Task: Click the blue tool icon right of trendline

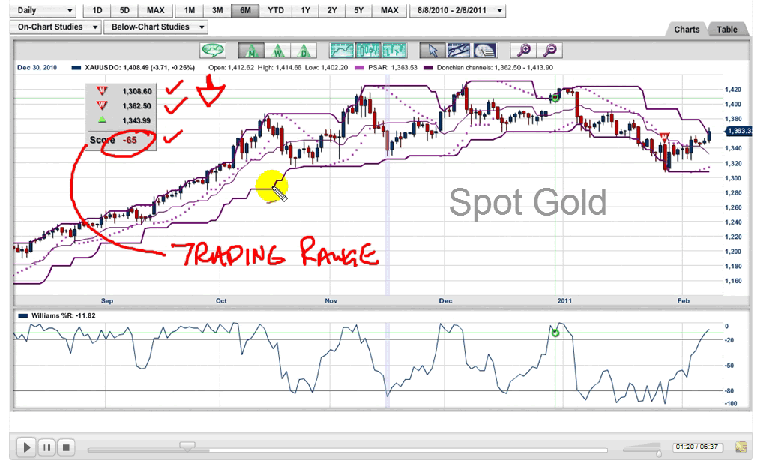Action: [x=484, y=50]
